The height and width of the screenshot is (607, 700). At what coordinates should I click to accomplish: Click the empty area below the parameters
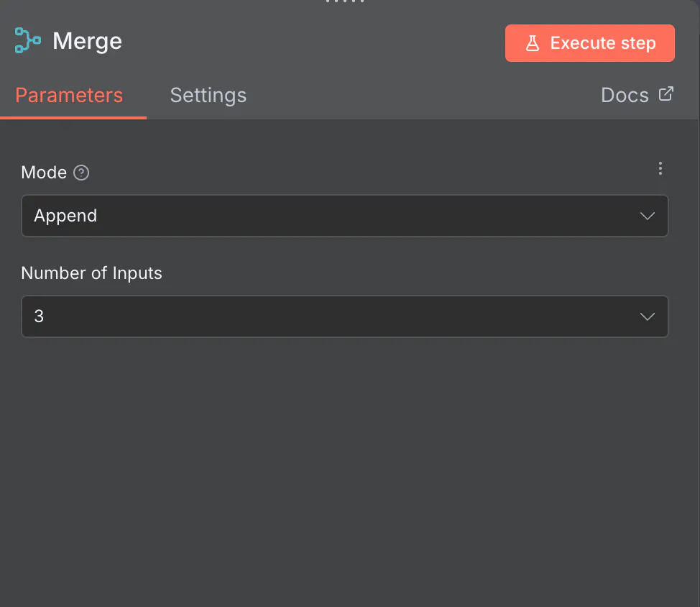345,467
